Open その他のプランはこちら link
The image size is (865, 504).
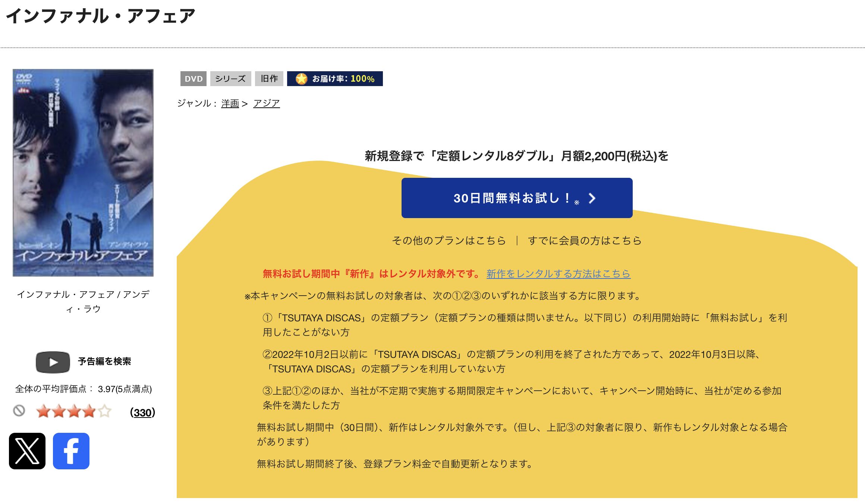coord(449,240)
